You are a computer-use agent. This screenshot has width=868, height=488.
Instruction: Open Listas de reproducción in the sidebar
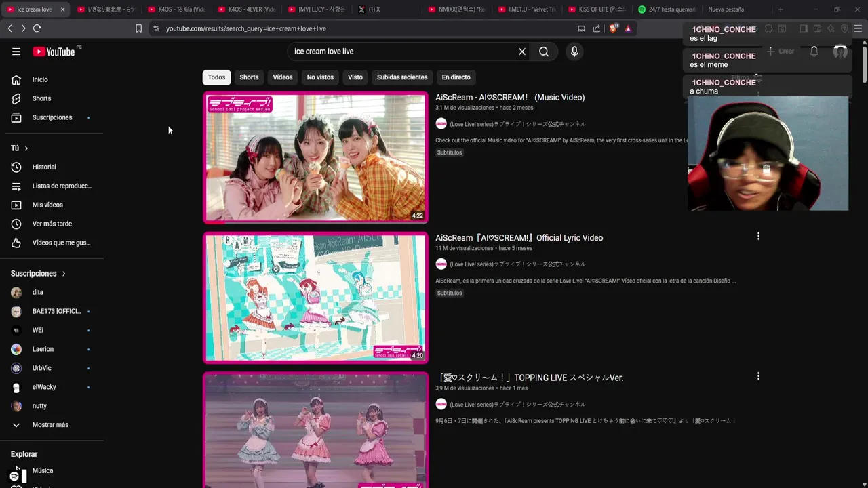point(52,186)
